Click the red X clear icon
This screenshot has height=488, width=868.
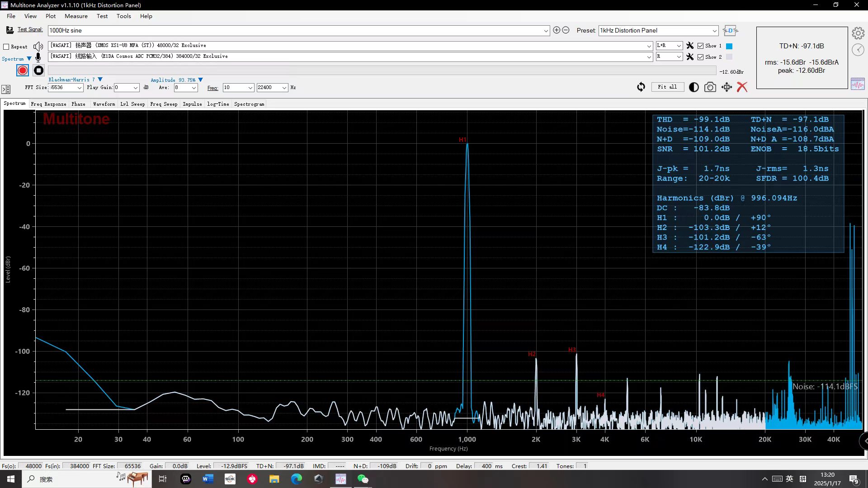742,87
